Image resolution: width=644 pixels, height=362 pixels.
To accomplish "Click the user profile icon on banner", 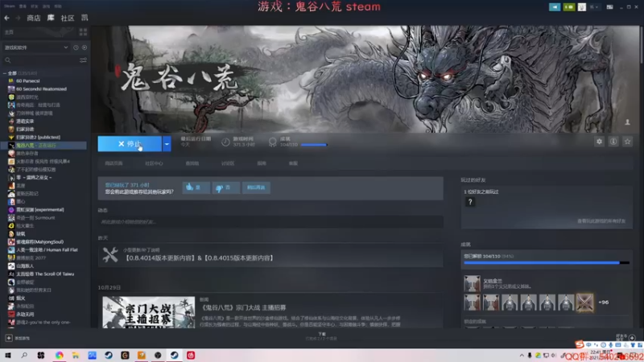I will (627, 122).
